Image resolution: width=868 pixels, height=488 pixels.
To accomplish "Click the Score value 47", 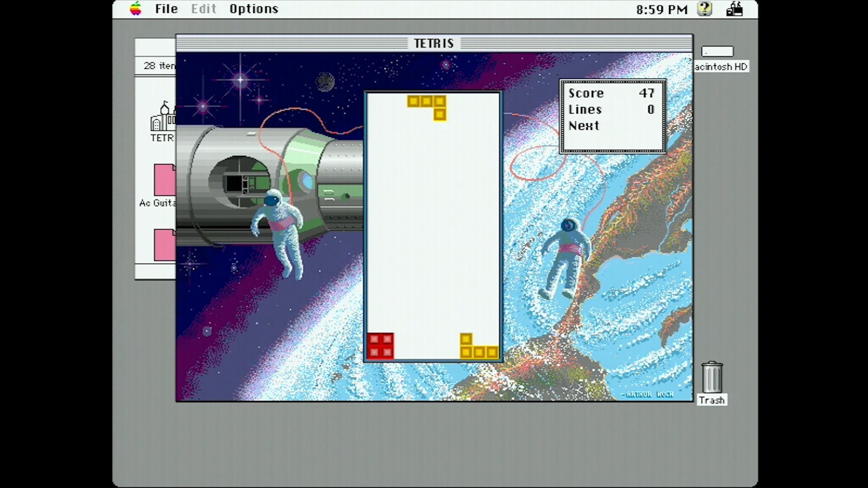I will point(646,93).
